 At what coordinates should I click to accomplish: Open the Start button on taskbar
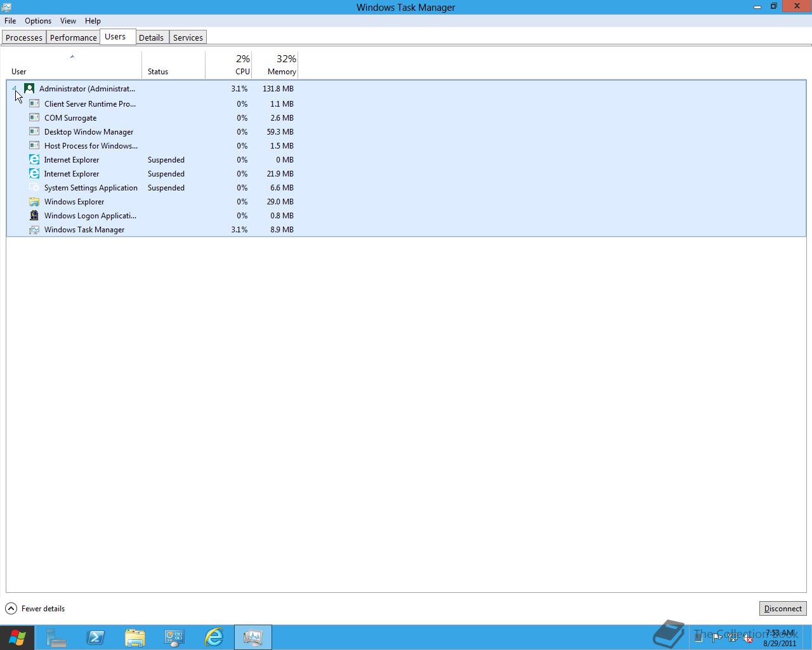pos(17,637)
